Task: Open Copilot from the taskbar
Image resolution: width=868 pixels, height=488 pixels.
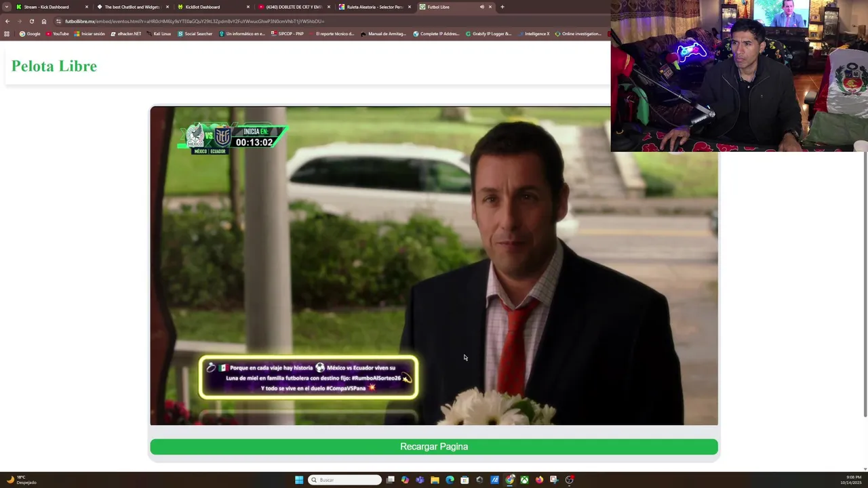Action: tap(405, 480)
